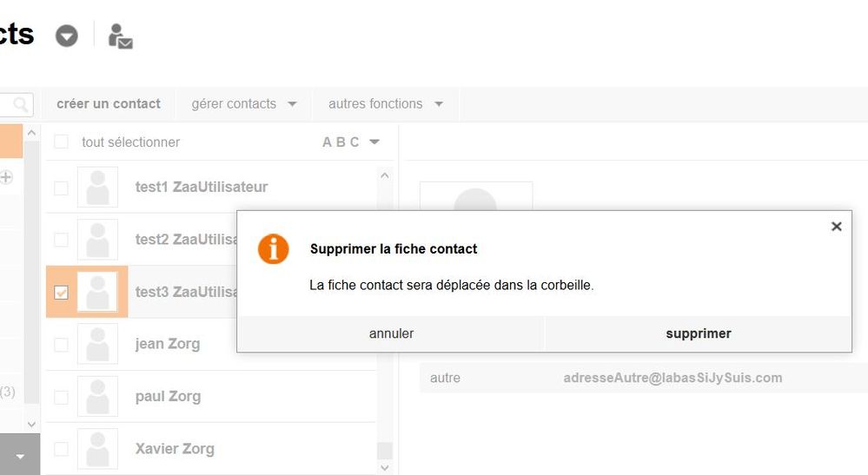
Task: Click the avatar icon of Xavier Zorg
Action: [x=97, y=449]
